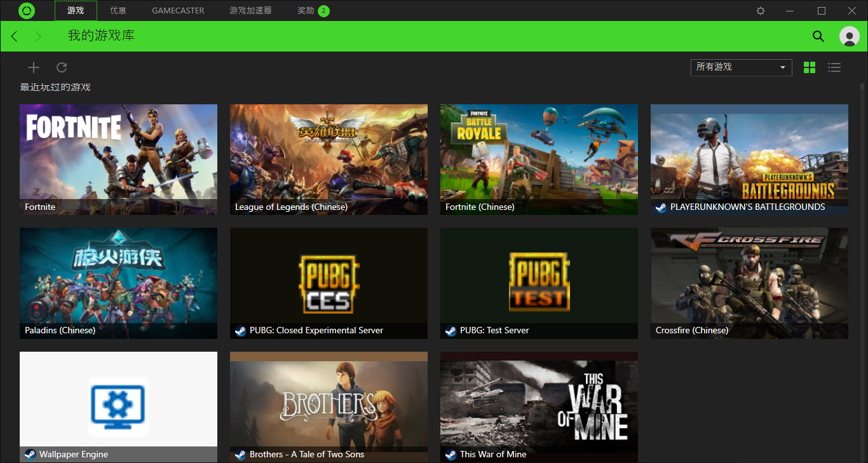Image resolution: width=868 pixels, height=463 pixels.
Task: Open PLAYERUNKNOWN'S BATTLEGROUNDS thumbnail
Action: [x=749, y=160]
